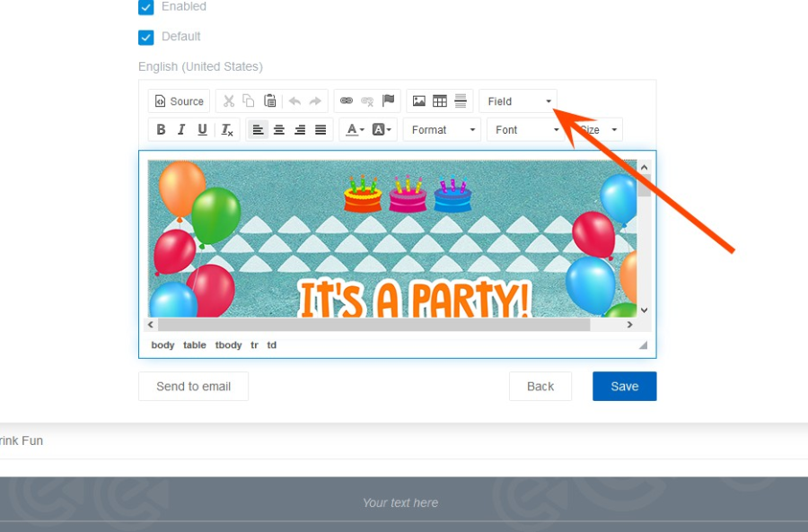Viewport: 808px width, 532px height.
Task: Click the Paste clipboard icon
Action: (x=269, y=101)
